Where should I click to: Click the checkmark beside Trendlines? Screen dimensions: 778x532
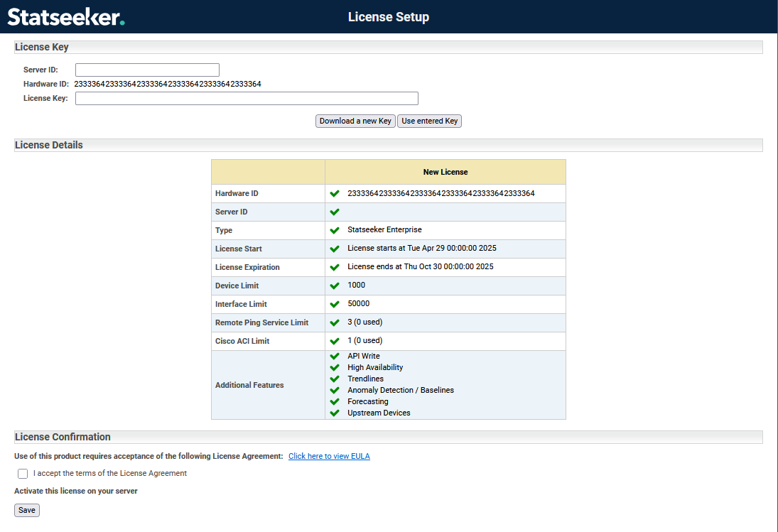[335, 379]
